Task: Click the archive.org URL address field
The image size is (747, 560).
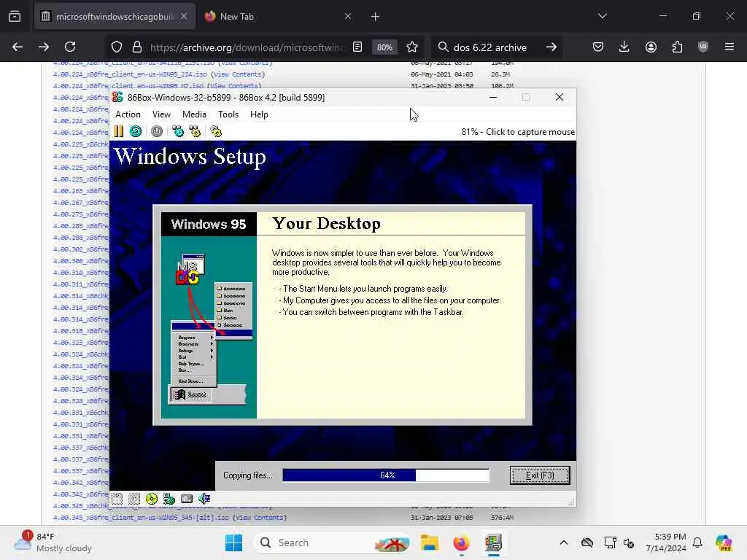Action: click(247, 47)
